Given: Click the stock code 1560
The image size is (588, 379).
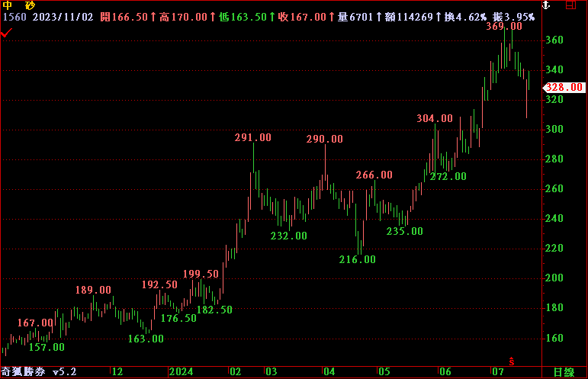Looking at the screenshot, I should tap(14, 17).
